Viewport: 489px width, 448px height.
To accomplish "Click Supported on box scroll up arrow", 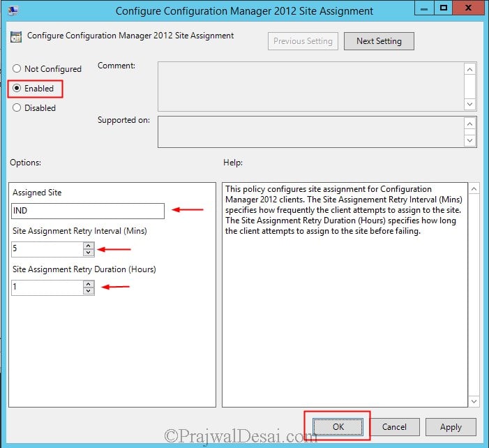I will [x=470, y=124].
